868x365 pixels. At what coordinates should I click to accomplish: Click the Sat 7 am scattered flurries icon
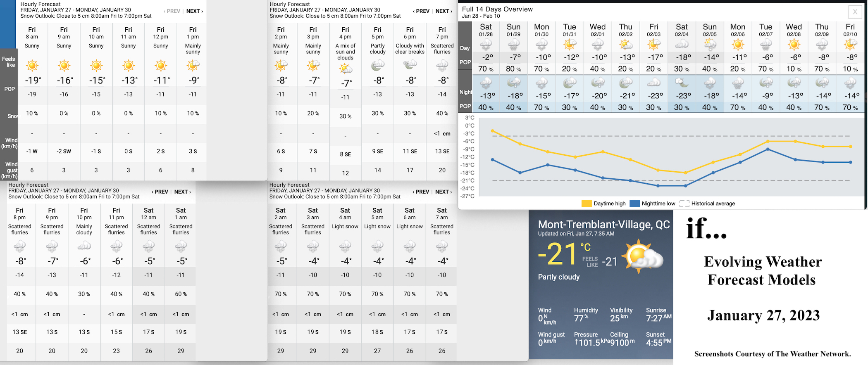pyautogui.click(x=442, y=246)
